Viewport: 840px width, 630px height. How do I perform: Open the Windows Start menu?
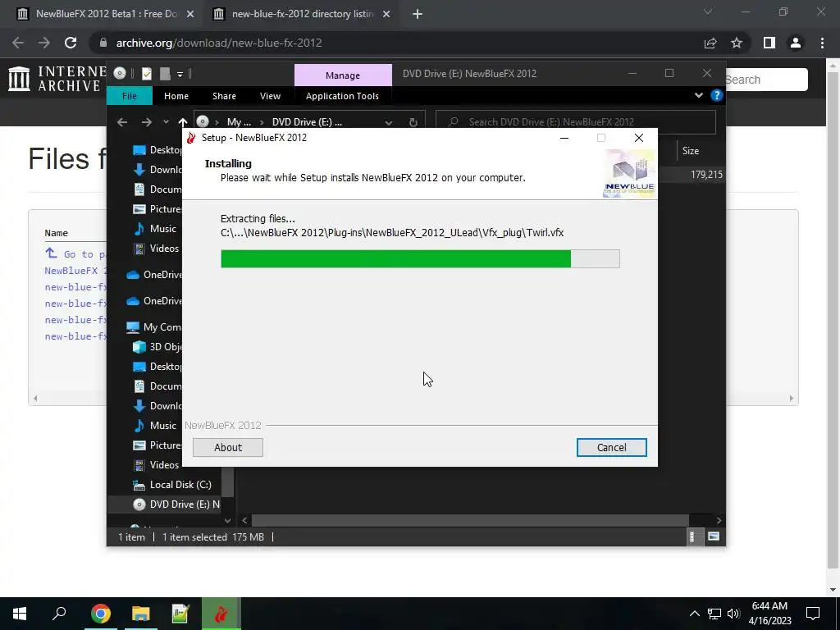pos(20,614)
